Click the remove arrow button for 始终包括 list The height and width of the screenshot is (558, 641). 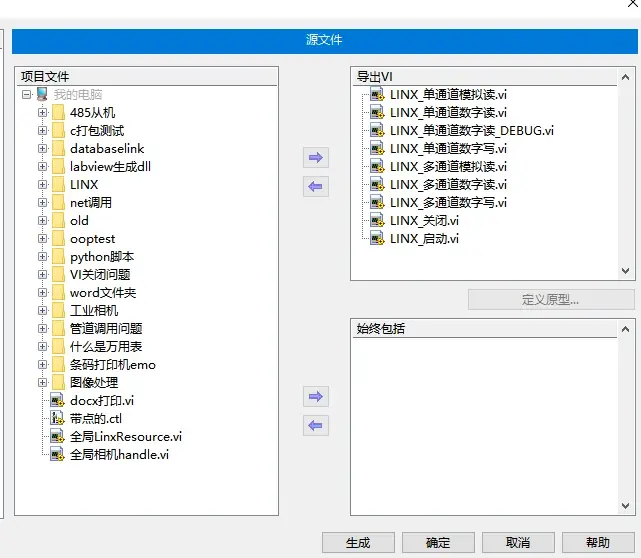point(316,426)
